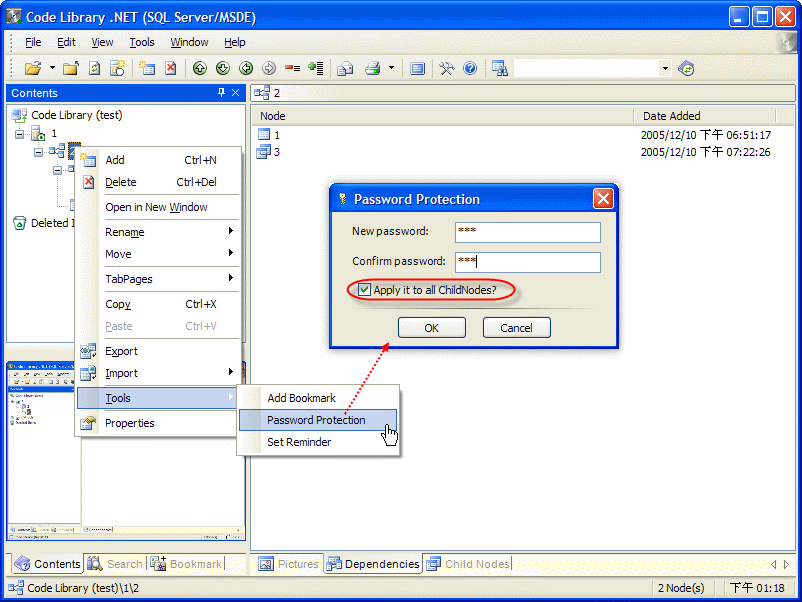Select Open in New Window

[159, 207]
